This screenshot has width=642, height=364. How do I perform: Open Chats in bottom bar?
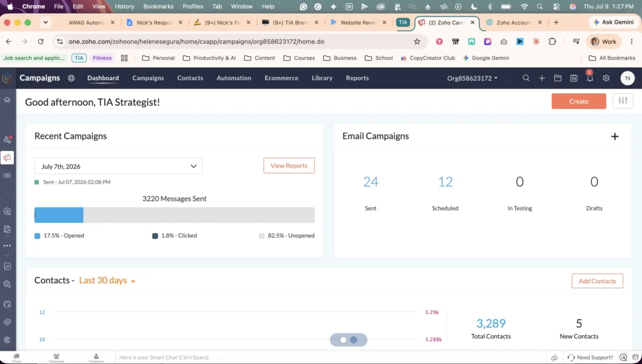16,358
